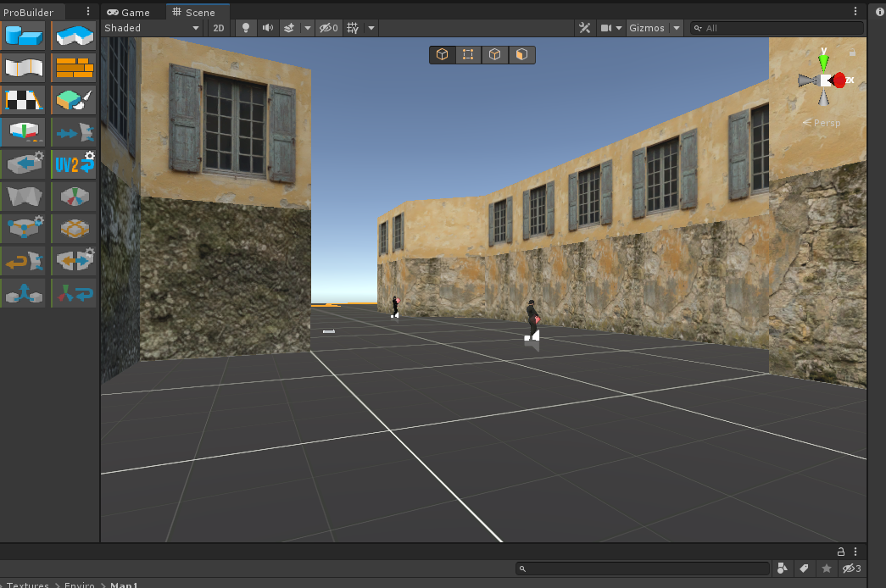Click the Export mesh icon with gear

pyautogui.click(x=24, y=164)
